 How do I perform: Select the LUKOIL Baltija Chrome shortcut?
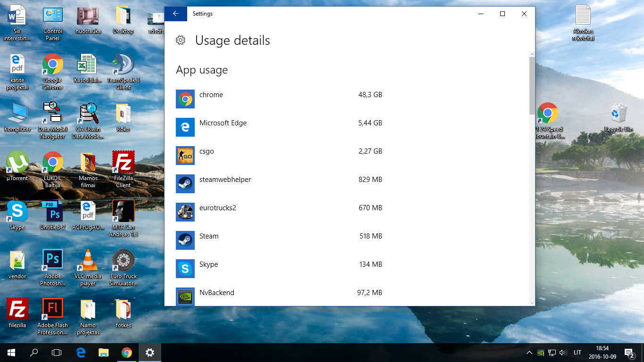53,170
